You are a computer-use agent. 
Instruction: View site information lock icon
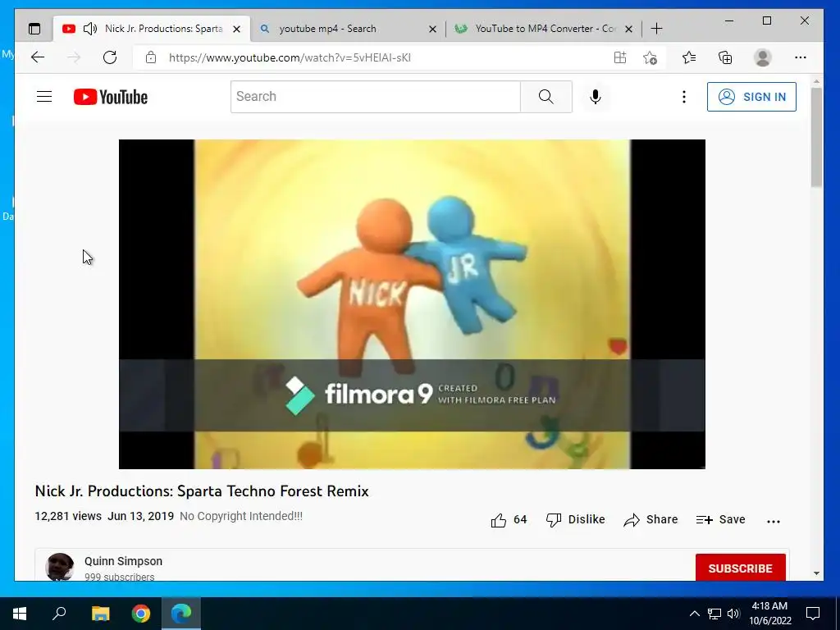point(151,57)
